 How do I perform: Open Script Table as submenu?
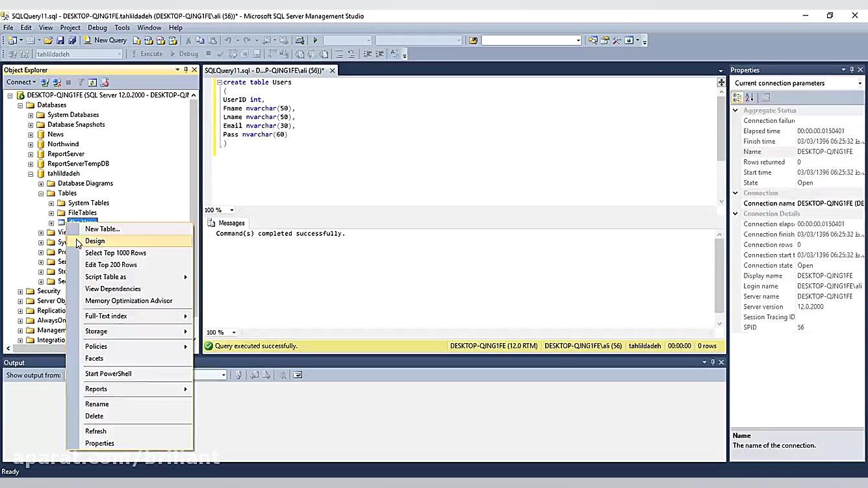tap(130, 277)
